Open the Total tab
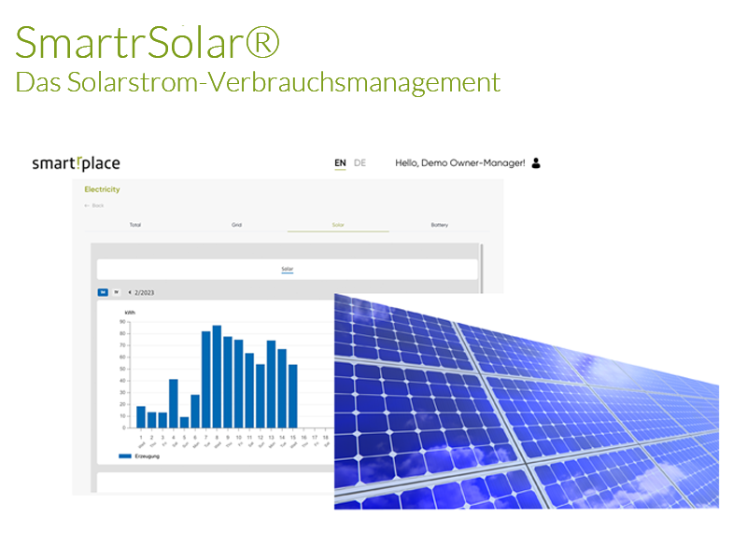 (x=135, y=225)
